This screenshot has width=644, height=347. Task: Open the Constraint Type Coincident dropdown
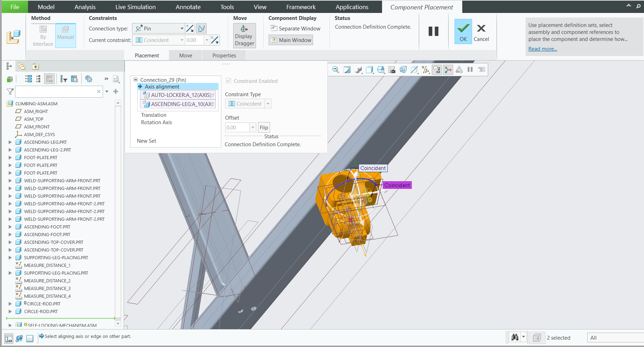tap(268, 104)
